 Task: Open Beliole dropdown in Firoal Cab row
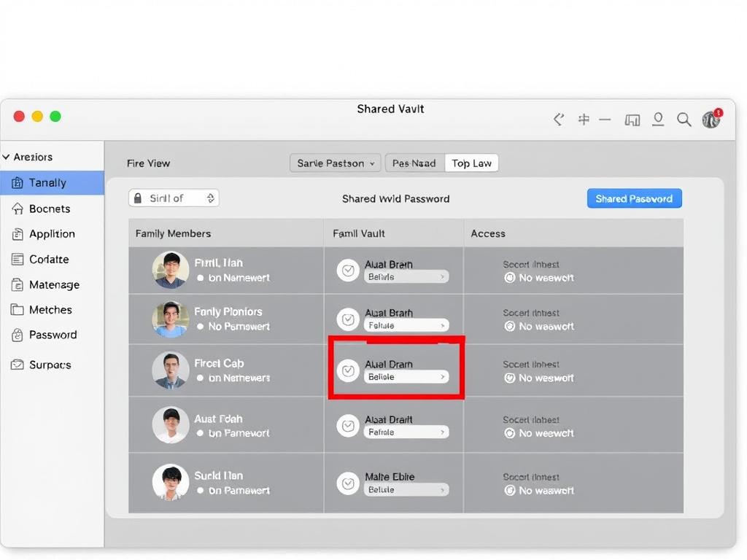406,377
